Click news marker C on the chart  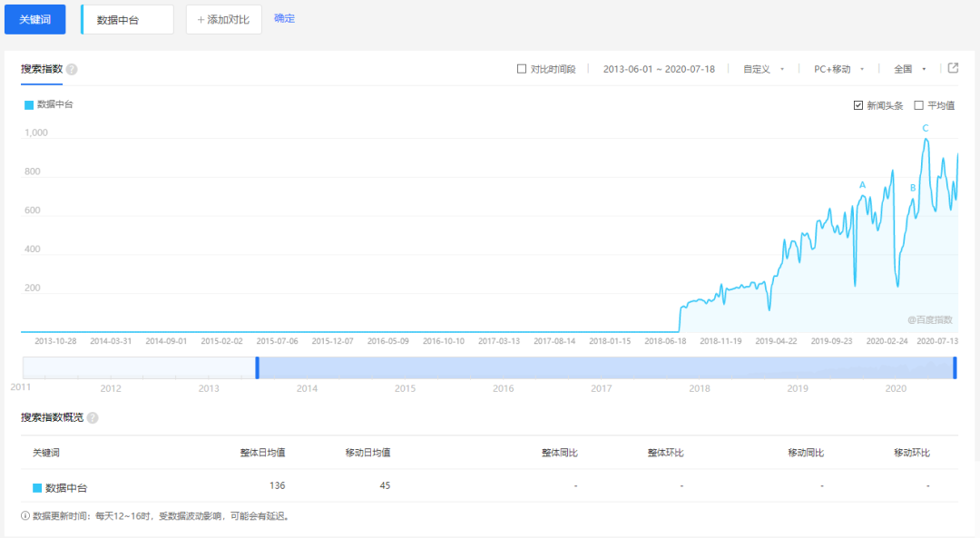pyautogui.click(x=926, y=128)
